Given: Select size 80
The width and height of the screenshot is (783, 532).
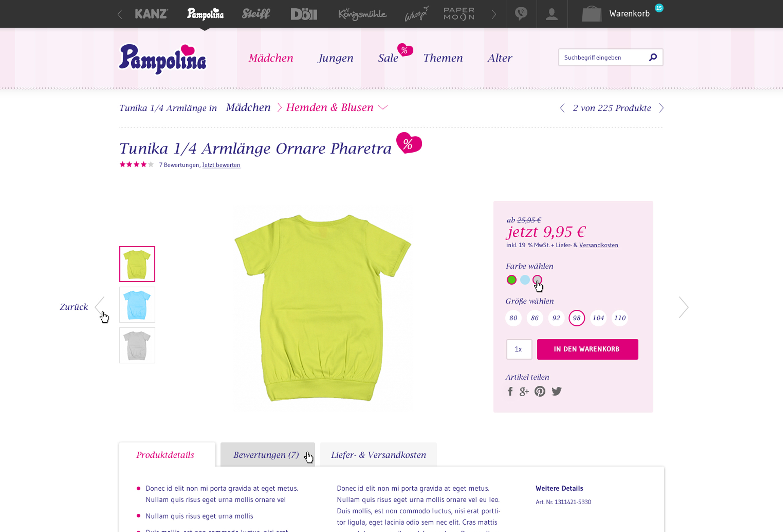Looking at the screenshot, I should [x=514, y=318].
